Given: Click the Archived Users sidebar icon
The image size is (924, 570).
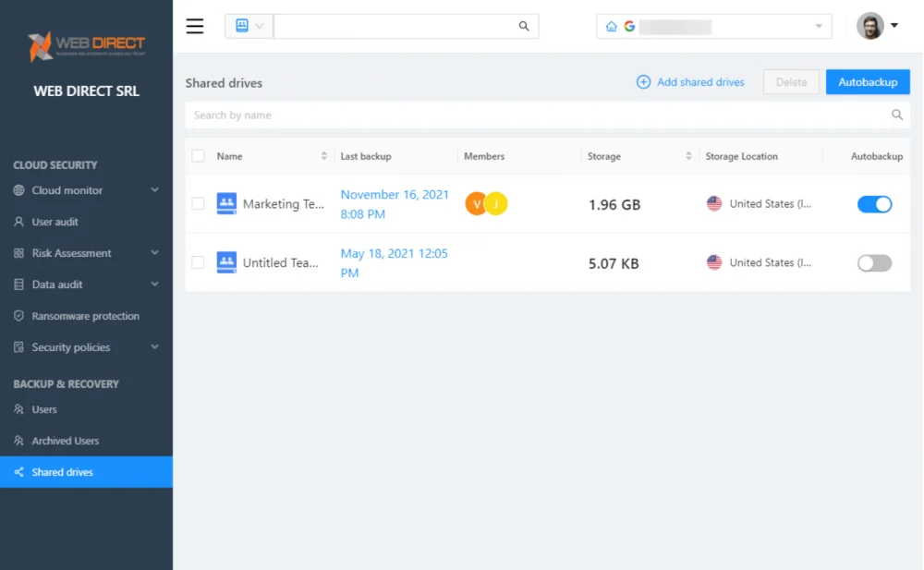Looking at the screenshot, I should [x=18, y=441].
